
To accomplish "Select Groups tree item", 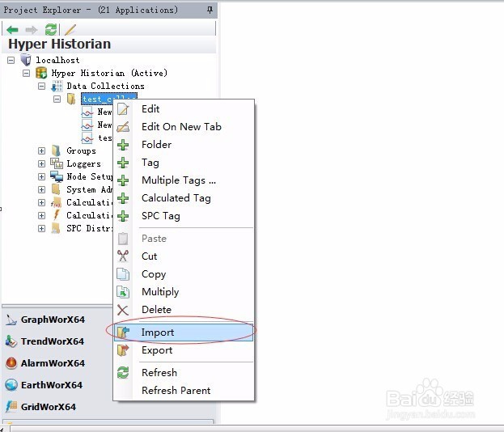I will tap(81, 150).
